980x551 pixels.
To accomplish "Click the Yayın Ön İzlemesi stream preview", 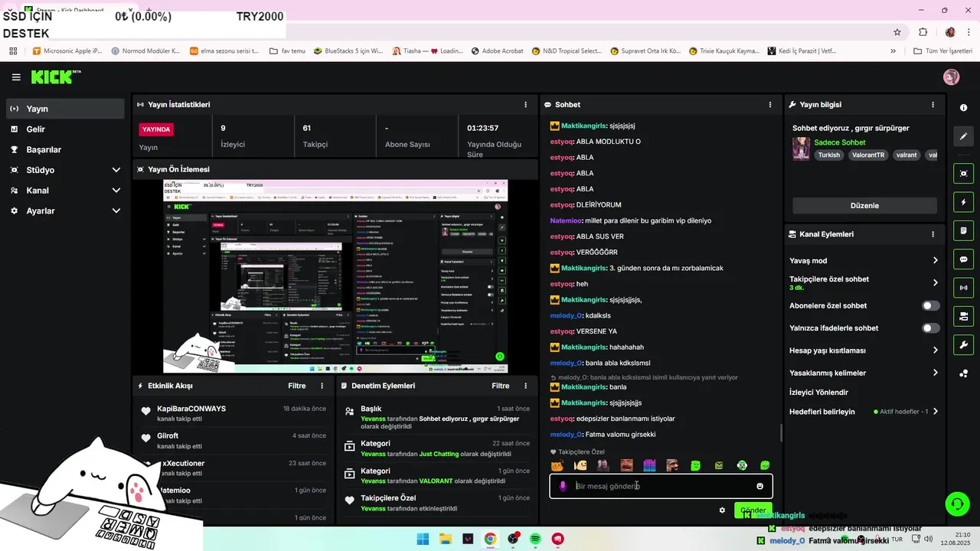I will point(335,276).
